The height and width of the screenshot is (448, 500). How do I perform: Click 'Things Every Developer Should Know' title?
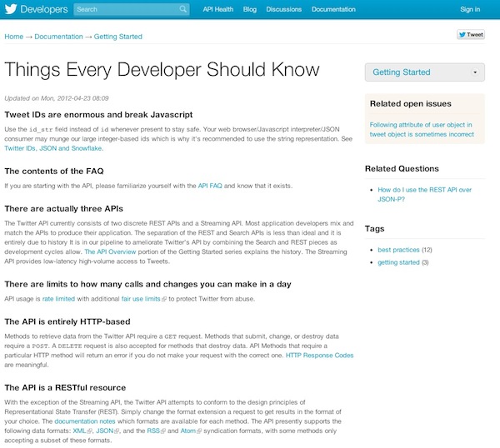162,70
